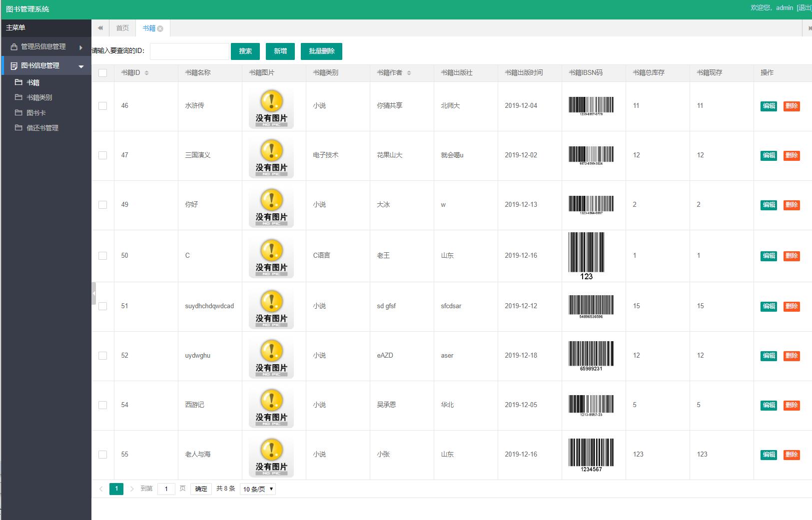The height and width of the screenshot is (520, 812).
Task: Toggle the select-all checkbox in table header
Action: tap(103, 73)
